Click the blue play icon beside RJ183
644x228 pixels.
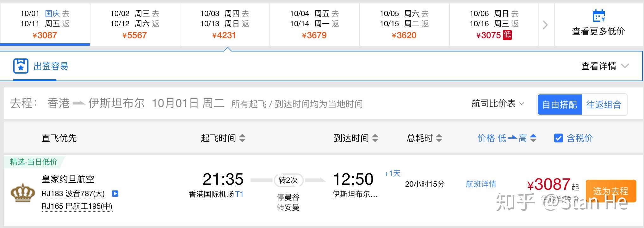[115, 193]
